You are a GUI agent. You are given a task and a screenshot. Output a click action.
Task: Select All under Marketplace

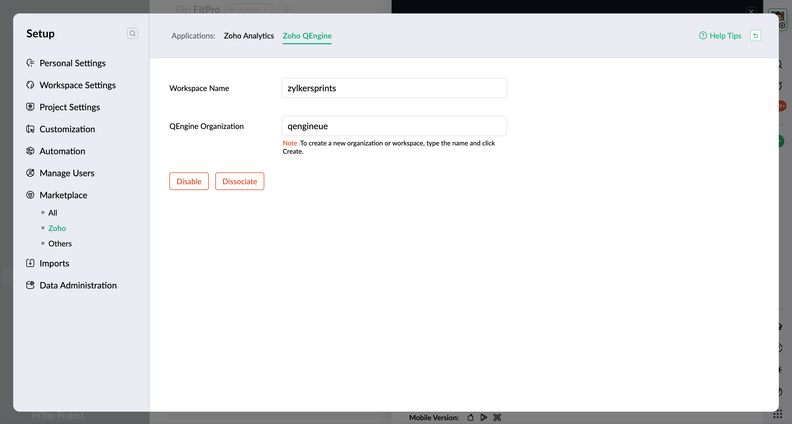(53, 213)
